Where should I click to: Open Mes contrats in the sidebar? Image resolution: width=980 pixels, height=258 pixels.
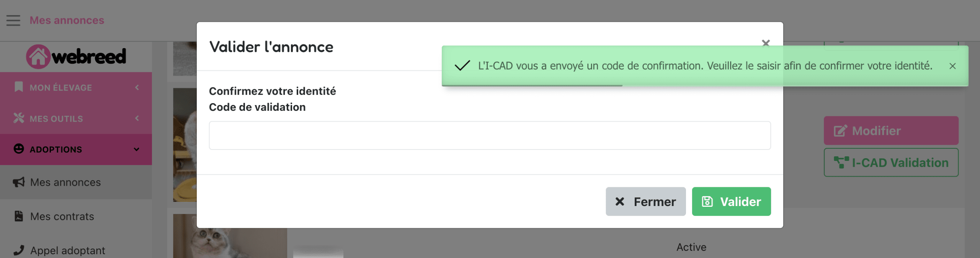(62, 216)
